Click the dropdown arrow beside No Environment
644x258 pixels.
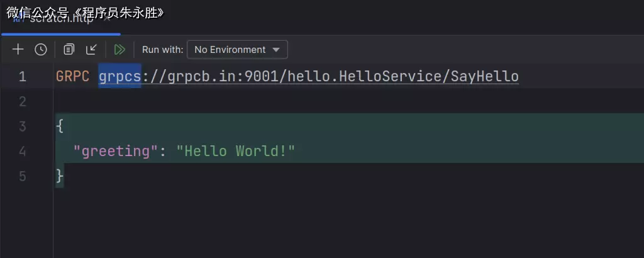coord(275,50)
